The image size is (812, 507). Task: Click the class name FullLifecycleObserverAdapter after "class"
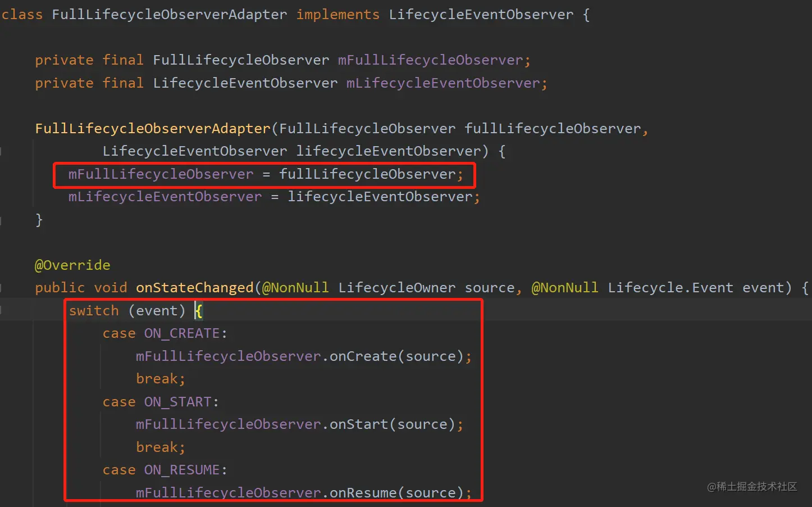[x=170, y=15]
